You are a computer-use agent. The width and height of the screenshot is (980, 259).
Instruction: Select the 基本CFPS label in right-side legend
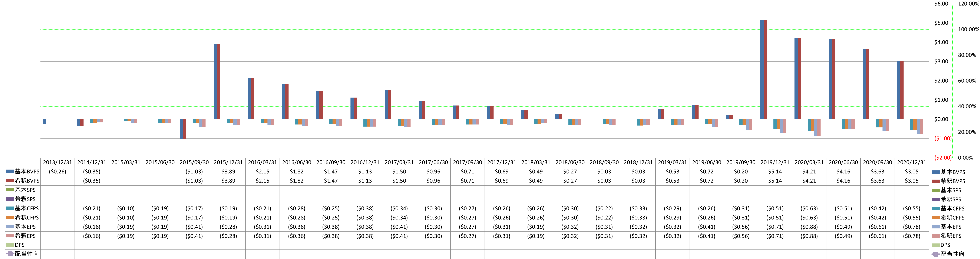[x=953, y=208]
